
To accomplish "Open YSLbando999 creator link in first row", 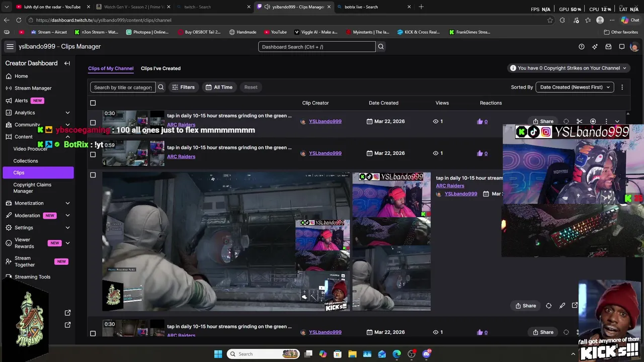I will (x=325, y=121).
